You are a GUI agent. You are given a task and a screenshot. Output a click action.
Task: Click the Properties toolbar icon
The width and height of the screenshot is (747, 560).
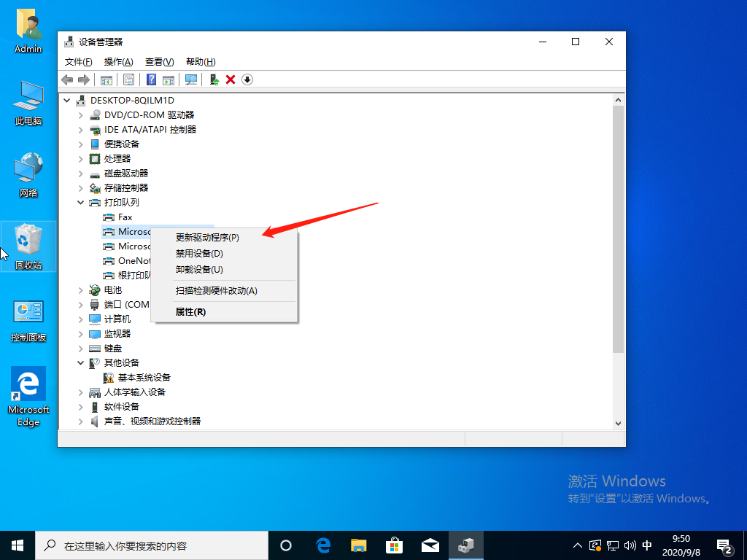click(130, 79)
